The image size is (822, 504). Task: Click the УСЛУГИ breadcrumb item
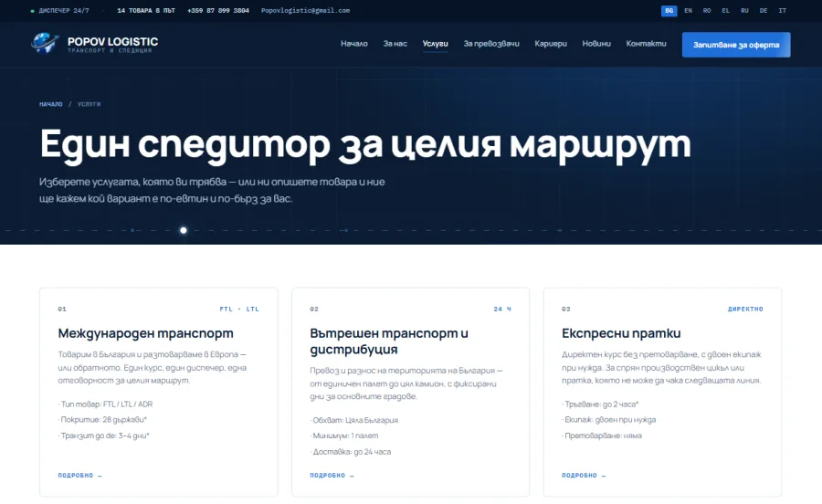pos(90,104)
